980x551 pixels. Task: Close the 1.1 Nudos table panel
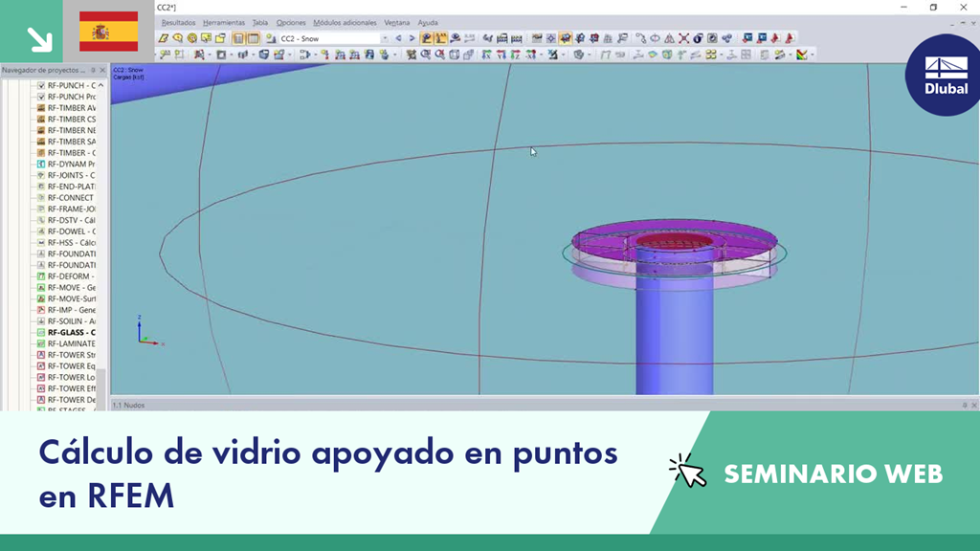973,406
